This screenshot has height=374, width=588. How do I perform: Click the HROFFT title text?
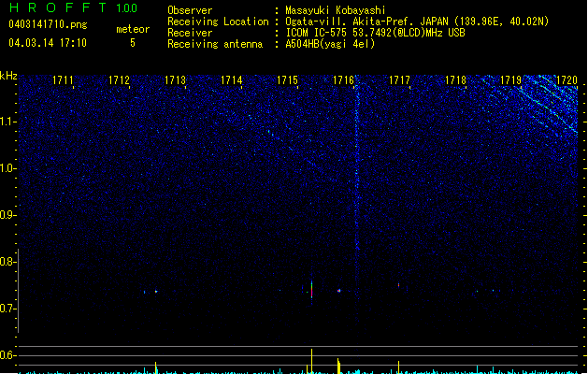[57, 7]
